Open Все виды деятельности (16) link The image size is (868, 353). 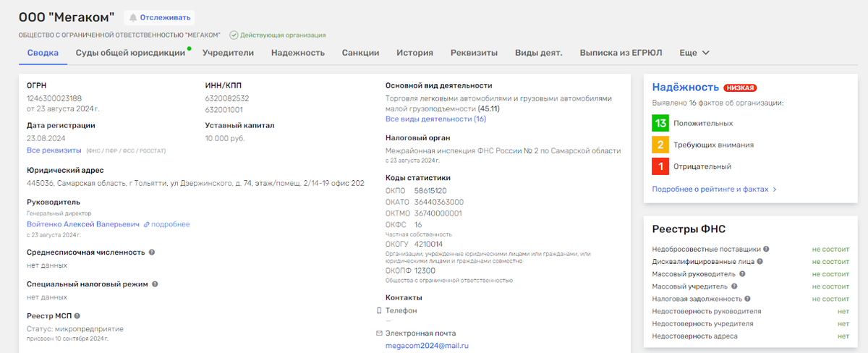tap(435, 119)
